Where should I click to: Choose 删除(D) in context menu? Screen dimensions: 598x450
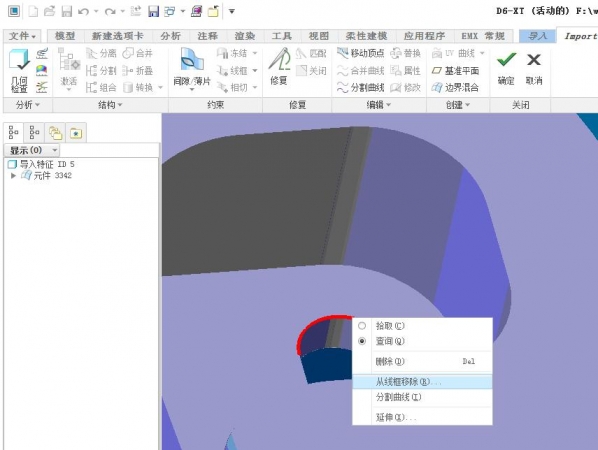422,361
